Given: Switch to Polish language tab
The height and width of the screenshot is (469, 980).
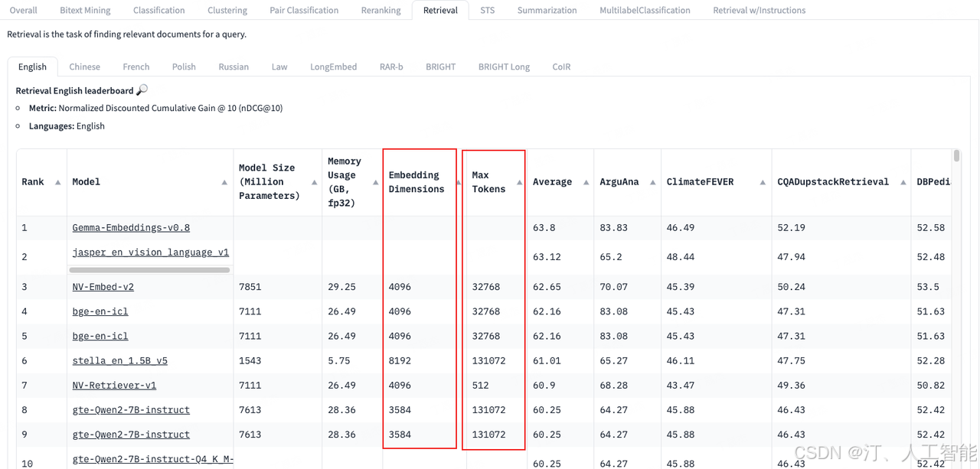Looking at the screenshot, I should pos(184,67).
